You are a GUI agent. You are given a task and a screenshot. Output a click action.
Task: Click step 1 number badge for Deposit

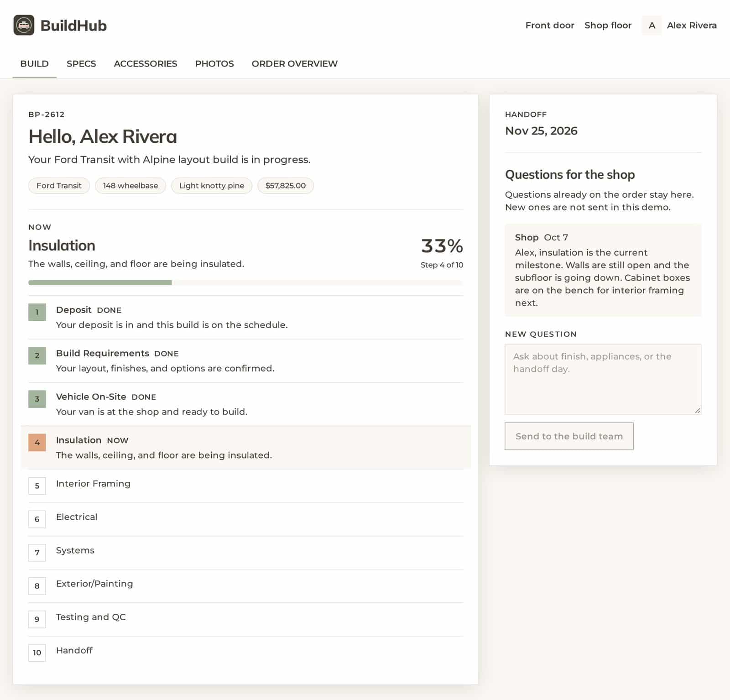point(37,312)
